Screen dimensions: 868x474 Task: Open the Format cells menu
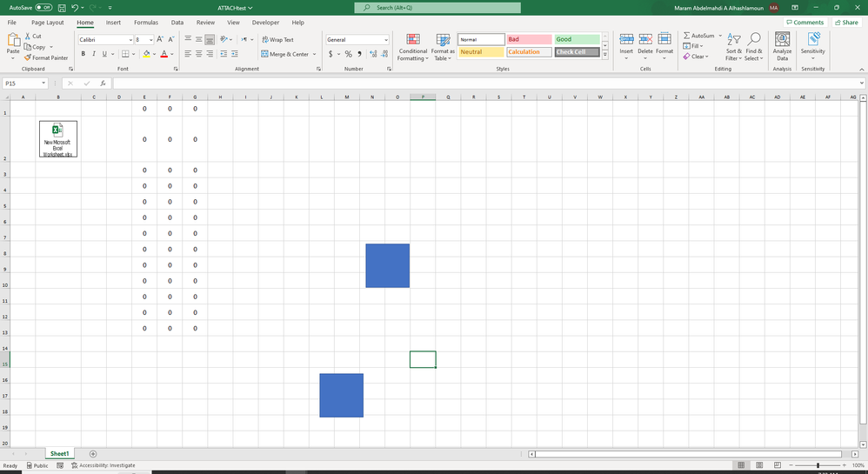(x=664, y=46)
